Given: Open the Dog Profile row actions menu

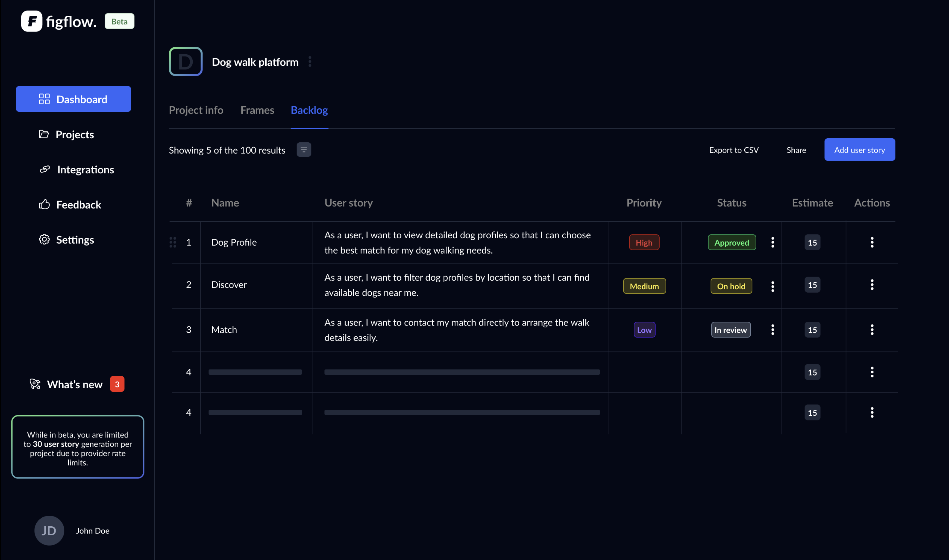Looking at the screenshot, I should point(872,242).
